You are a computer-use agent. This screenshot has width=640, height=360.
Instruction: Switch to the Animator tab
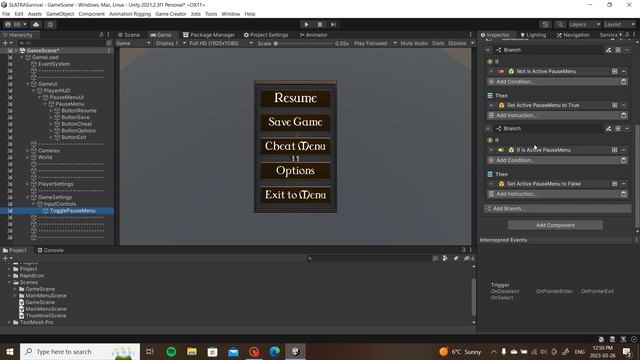(313, 35)
